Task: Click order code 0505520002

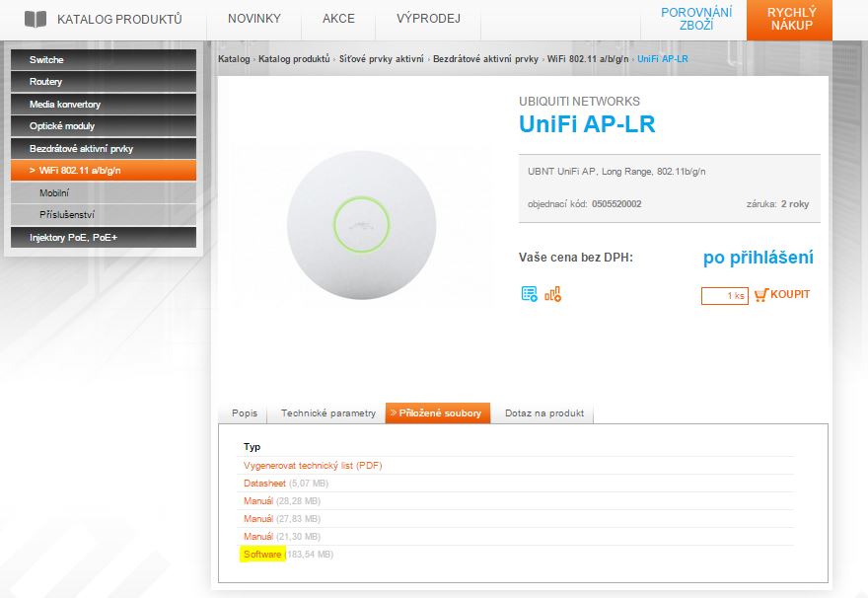Action: click(x=616, y=203)
